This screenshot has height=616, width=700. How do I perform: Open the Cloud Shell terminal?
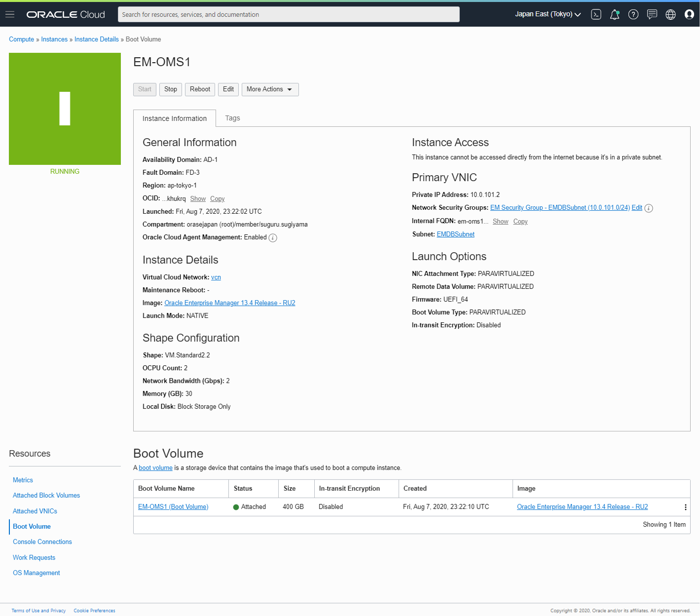coord(595,14)
